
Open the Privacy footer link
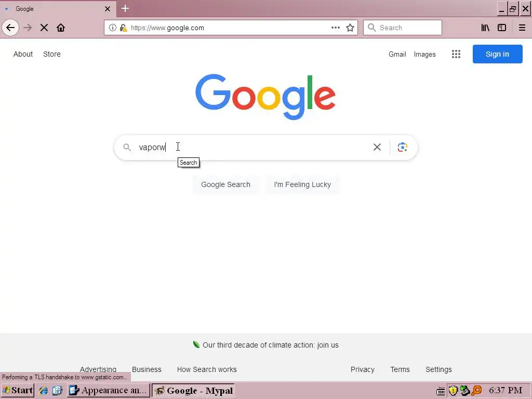[362, 369]
